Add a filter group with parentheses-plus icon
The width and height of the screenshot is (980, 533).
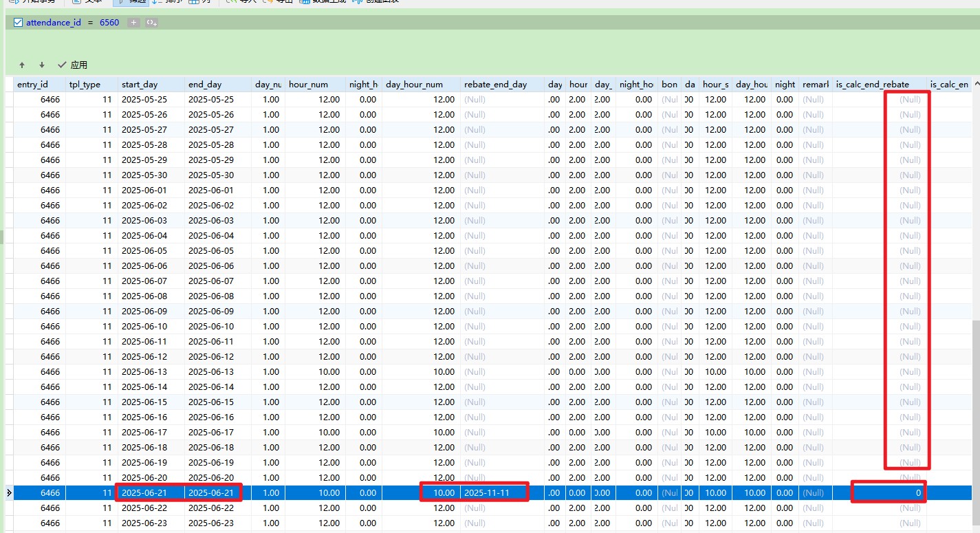(151, 23)
